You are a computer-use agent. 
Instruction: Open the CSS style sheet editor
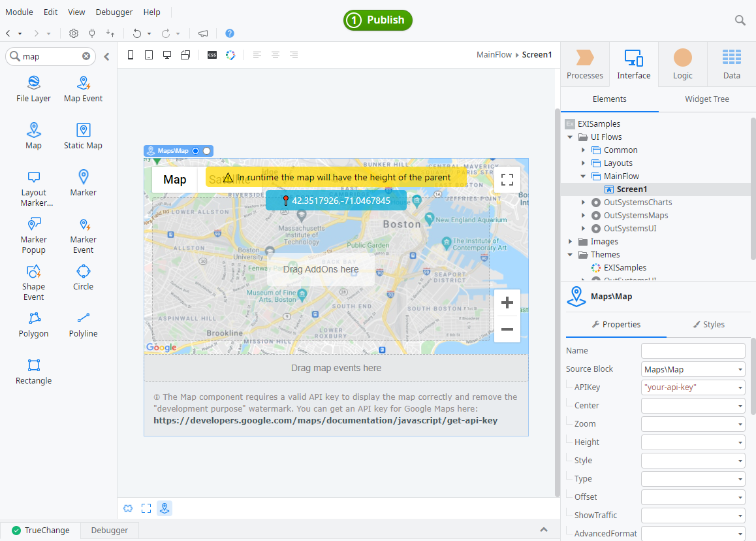tap(212, 55)
